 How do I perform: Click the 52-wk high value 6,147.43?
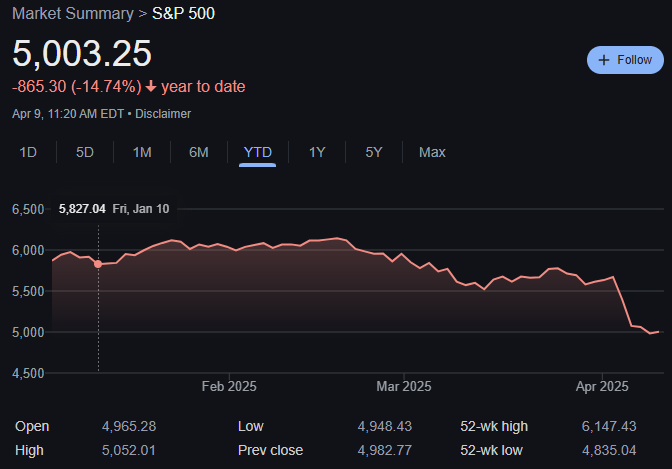tap(609, 427)
